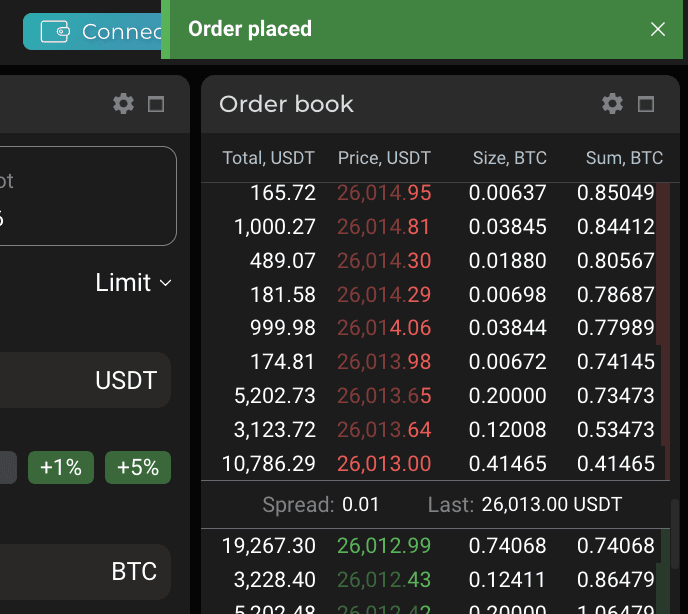Open left trade panel settings gear
Screen dimensions: 688x614
pos(123,104)
